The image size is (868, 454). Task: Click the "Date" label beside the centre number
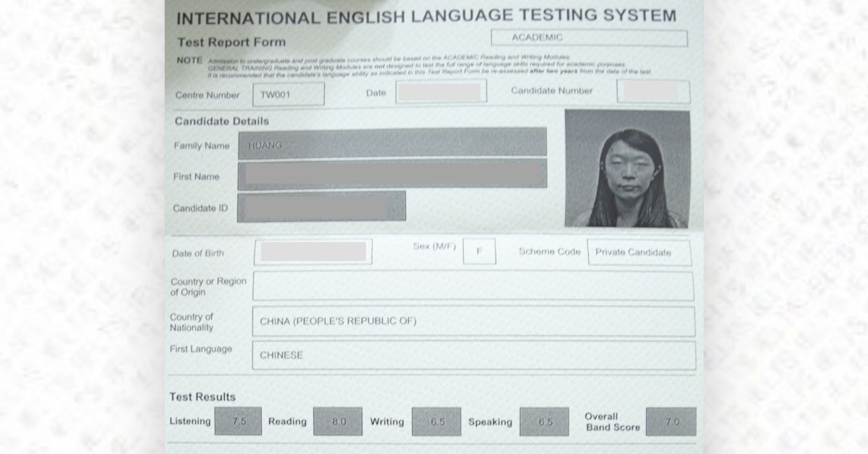376,93
